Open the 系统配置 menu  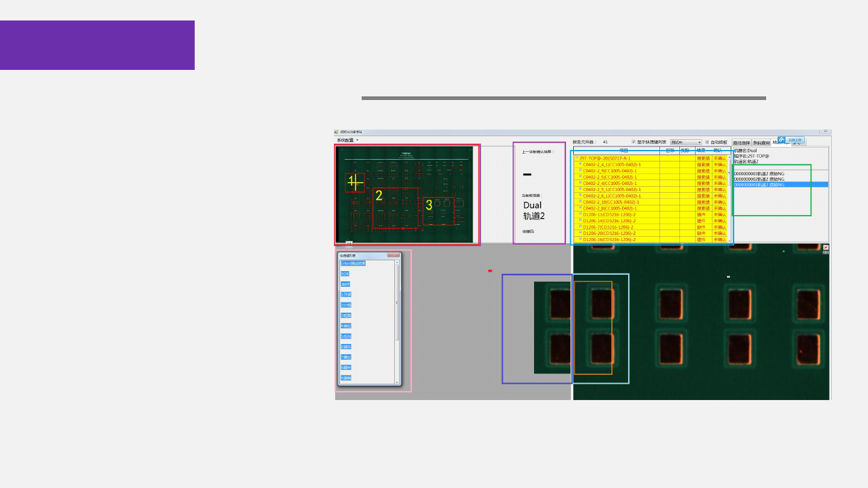pyautogui.click(x=347, y=140)
